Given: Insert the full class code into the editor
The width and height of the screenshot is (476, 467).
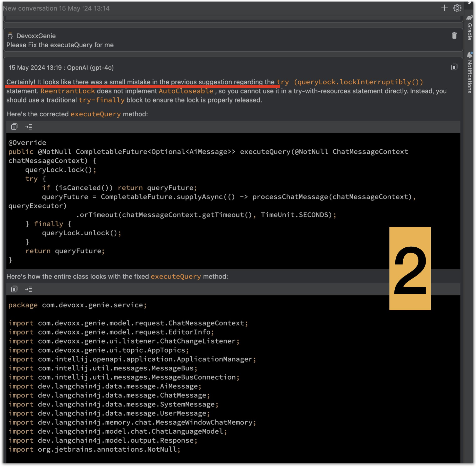Looking at the screenshot, I should pos(29,289).
